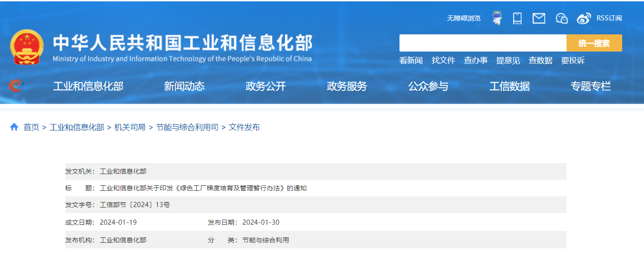This screenshot has width=644, height=260.
Task: Click the English ministry name subtitle
Action: [x=182, y=59]
